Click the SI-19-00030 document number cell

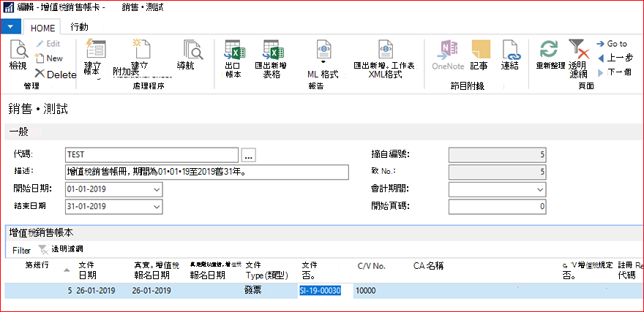click(325, 291)
